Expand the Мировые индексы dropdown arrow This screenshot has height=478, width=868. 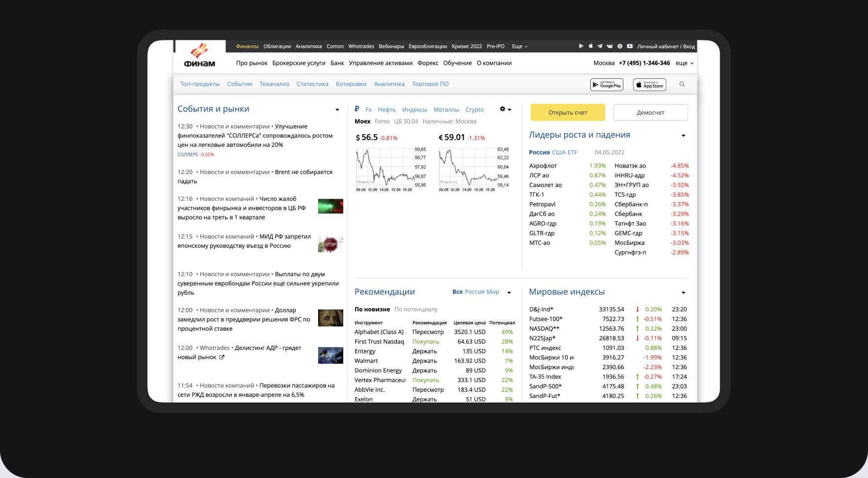click(x=684, y=293)
